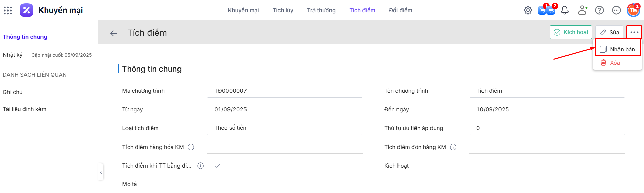Click the TM user avatar
Screen dimensions: 644x193
click(x=633, y=10)
